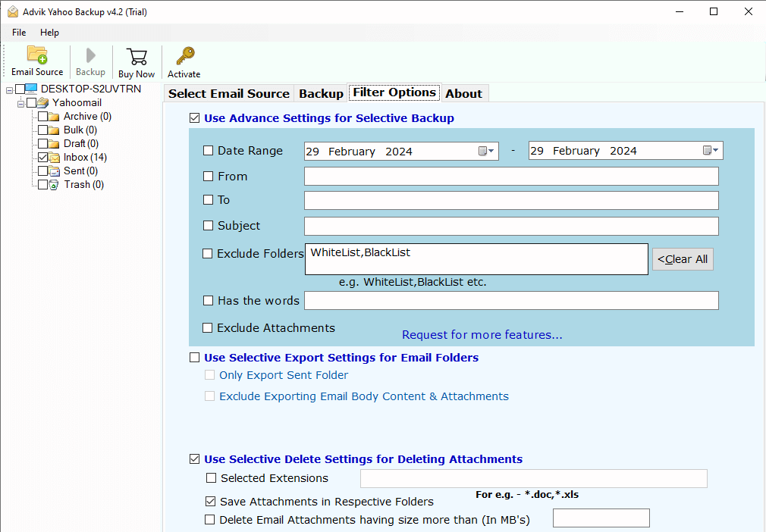
Task: Click the DESKTOP-S2UVTRN computer icon
Action: pos(31,89)
